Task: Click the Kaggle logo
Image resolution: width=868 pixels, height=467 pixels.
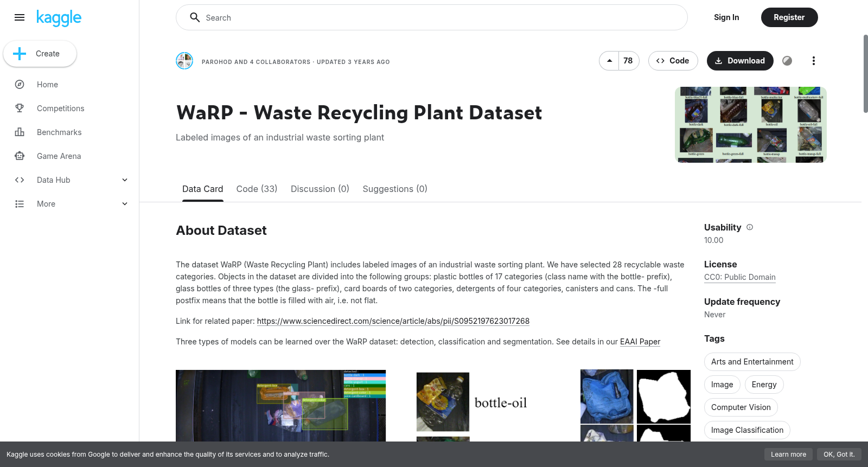Action: pyautogui.click(x=59, y=18)
